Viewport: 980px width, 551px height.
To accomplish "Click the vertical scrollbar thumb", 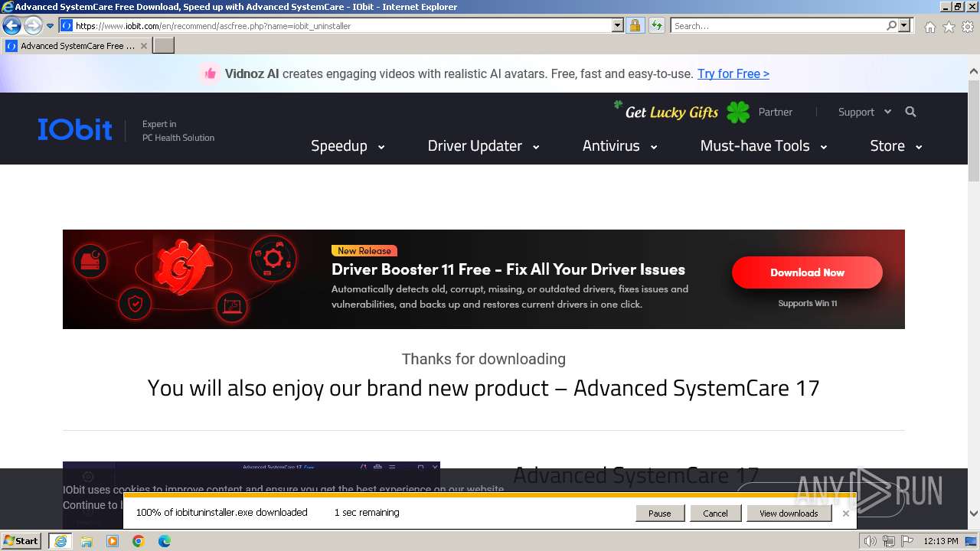I will 974,132.
